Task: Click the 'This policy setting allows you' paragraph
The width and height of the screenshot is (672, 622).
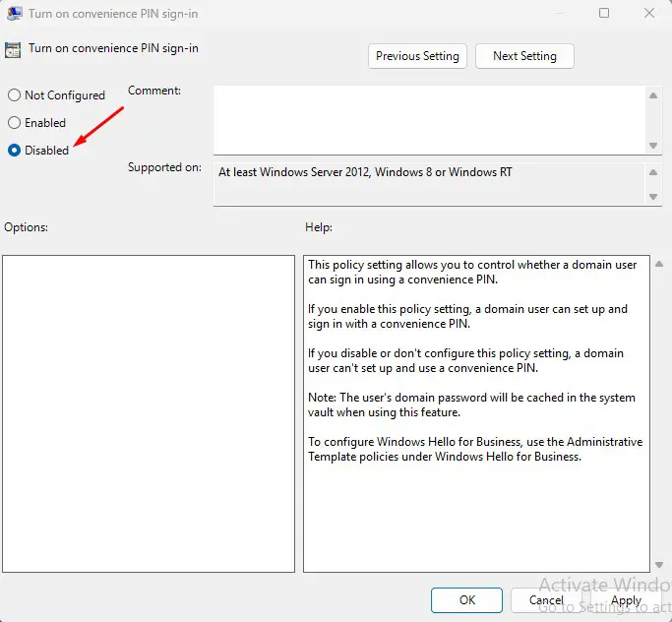Action: click(x=472, y=272)
